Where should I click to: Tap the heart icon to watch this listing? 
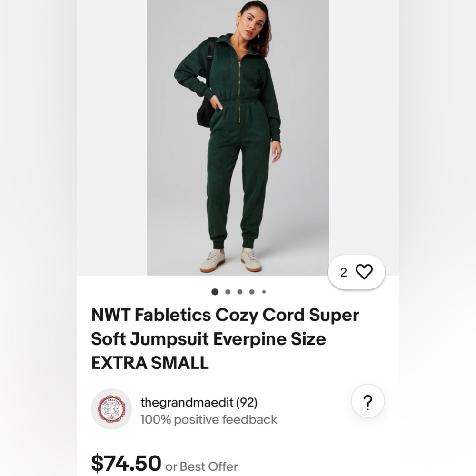click(x=363, y=271)
